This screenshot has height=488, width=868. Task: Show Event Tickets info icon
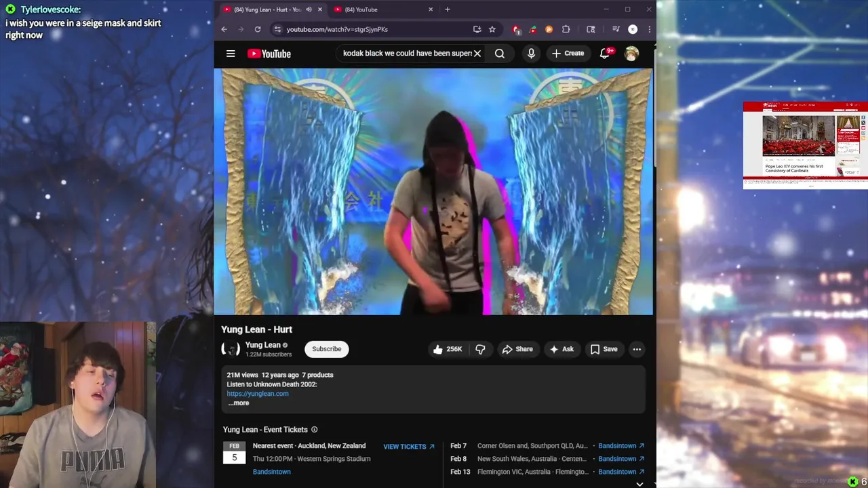(314, 430)
